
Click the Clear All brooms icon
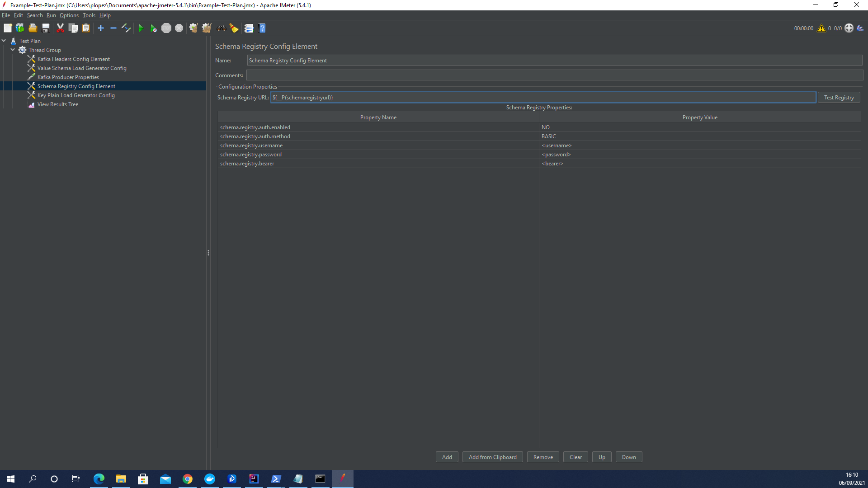207,28
